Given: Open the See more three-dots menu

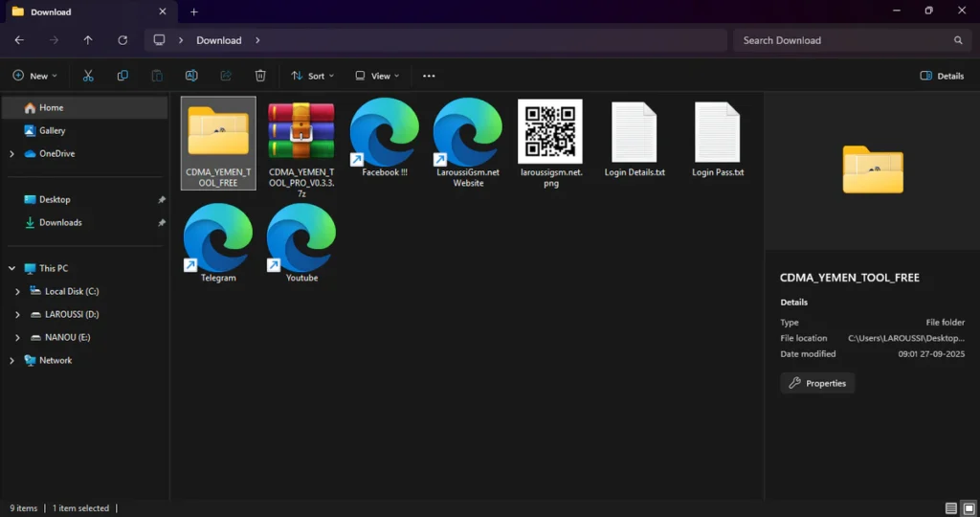Looking at the screenshot, I should (x=429, y=76).
